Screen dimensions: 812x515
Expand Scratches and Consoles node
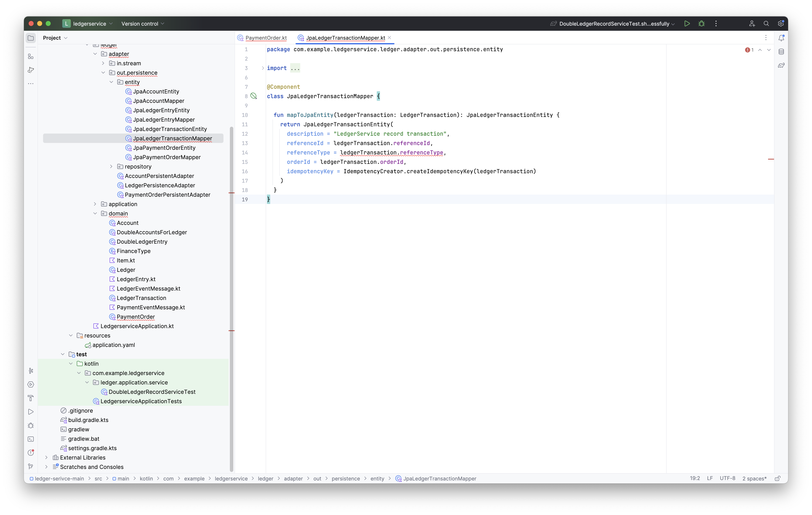[46, 467]
